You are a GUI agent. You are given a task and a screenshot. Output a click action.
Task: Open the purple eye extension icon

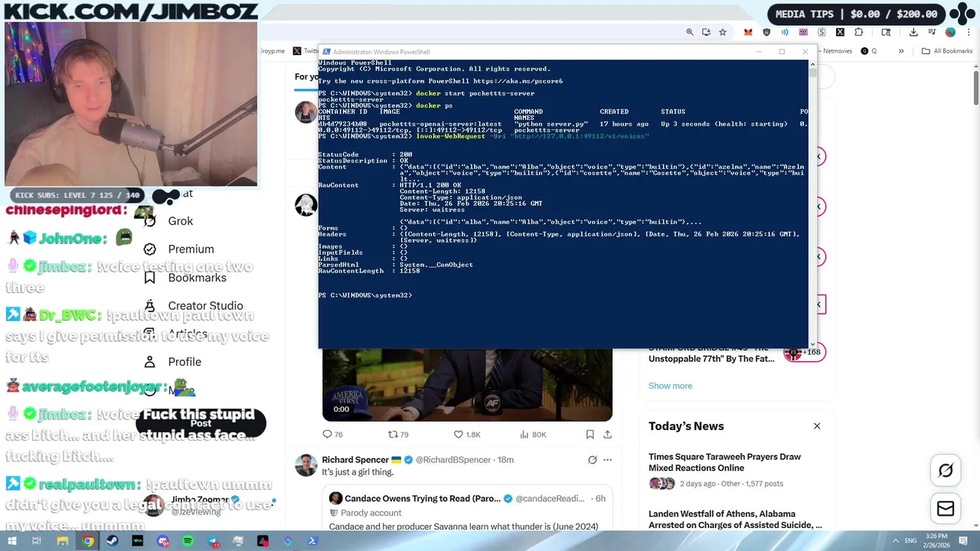click(x=803, y=32)
